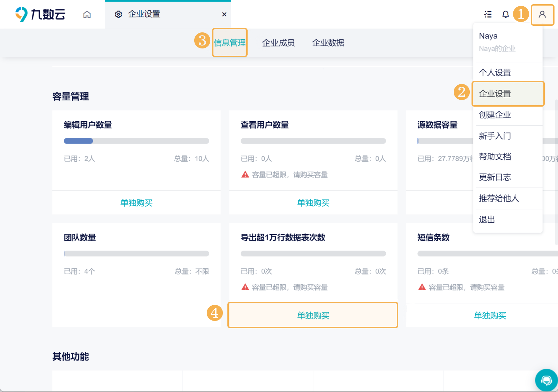Viewport: 558px width, 392px height.
Task: Select 个人设置 from the user menu
Action: pos(495,72)
